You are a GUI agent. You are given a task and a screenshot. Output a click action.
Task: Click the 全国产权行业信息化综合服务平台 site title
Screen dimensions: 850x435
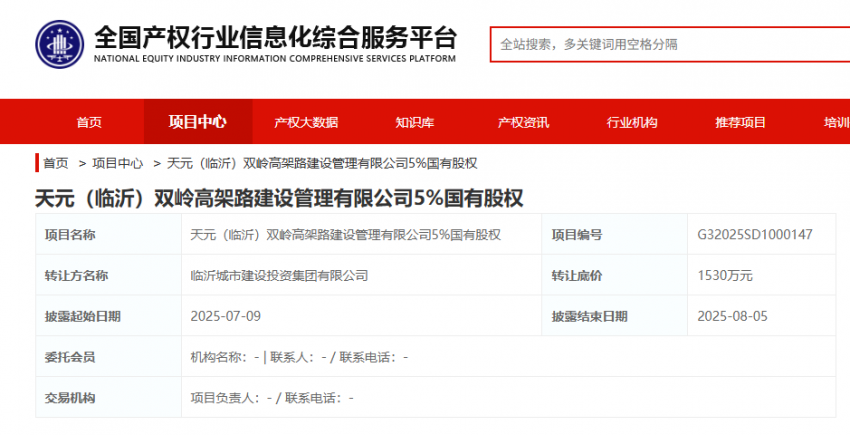(275, 37)
